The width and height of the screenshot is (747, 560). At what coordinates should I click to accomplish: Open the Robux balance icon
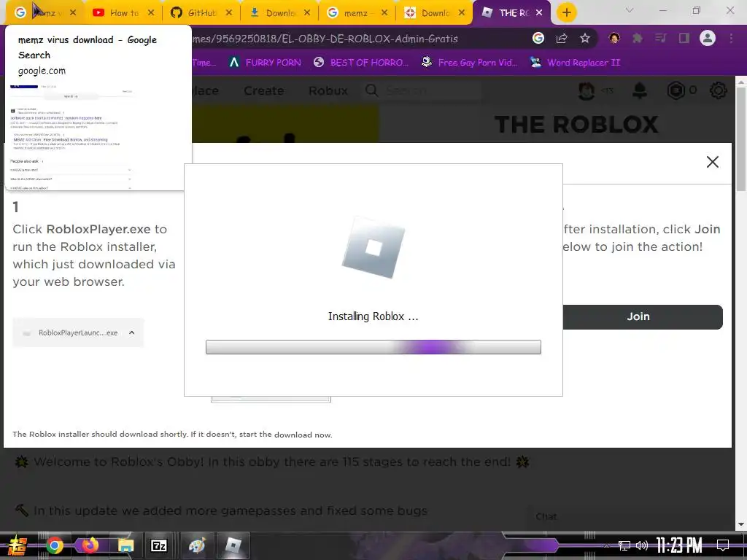point(676,90)
